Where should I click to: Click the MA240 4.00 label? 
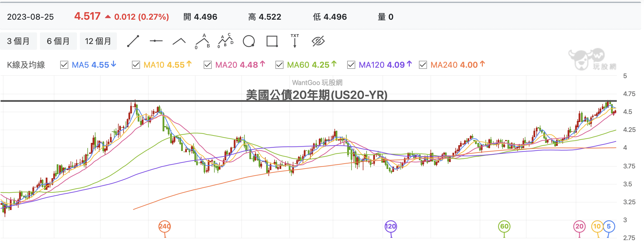point(458,65)
